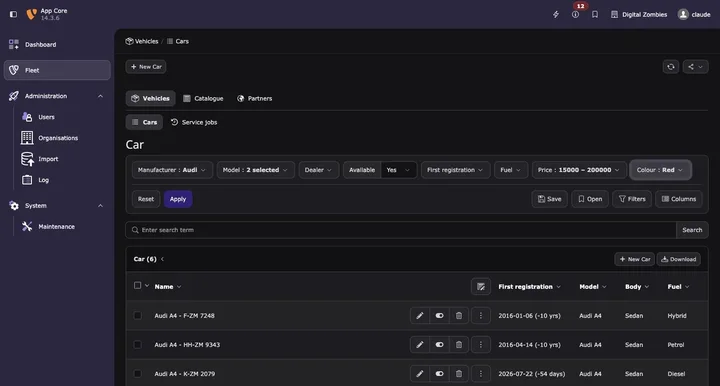Open the Digital Zombies organisation switcher
Viewport: 720px width, 386px height.
coord(639,14)
